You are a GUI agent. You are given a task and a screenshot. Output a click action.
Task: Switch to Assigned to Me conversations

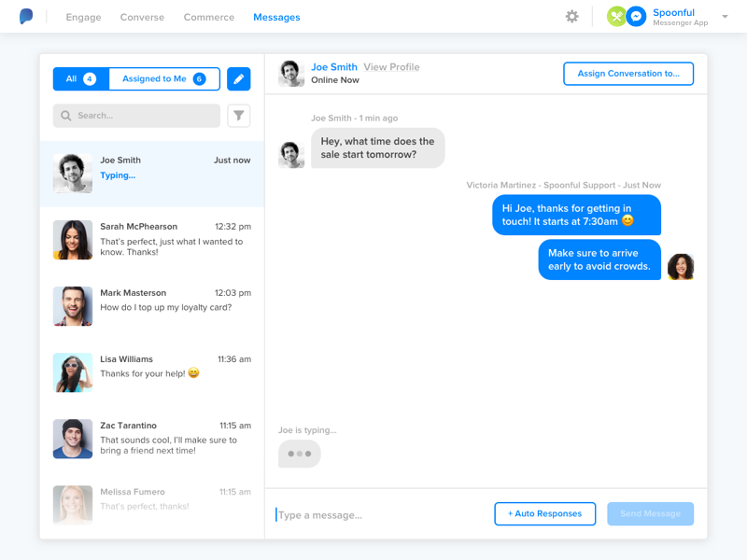pyautogui.click(x=164, y=78)
